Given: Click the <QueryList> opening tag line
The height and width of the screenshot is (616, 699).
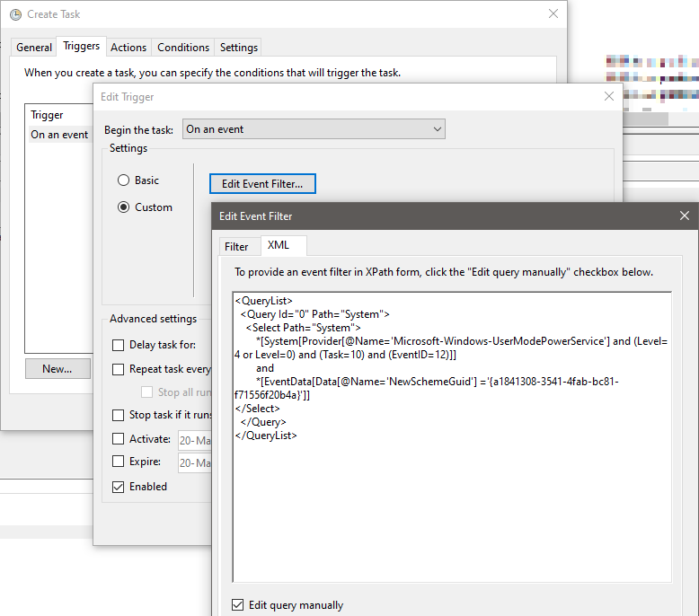Looking at the screenshot, I should (x=263, y=301).
